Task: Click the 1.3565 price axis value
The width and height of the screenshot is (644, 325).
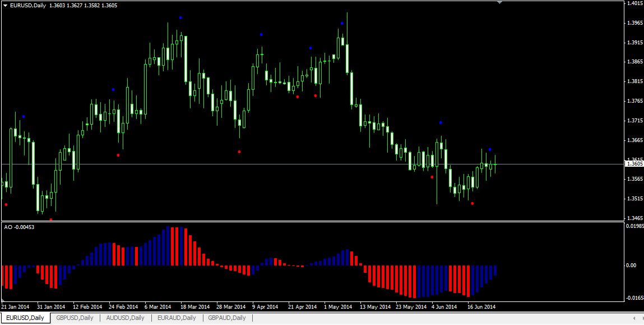Action: pyautogui.click(x=634, y=179)
